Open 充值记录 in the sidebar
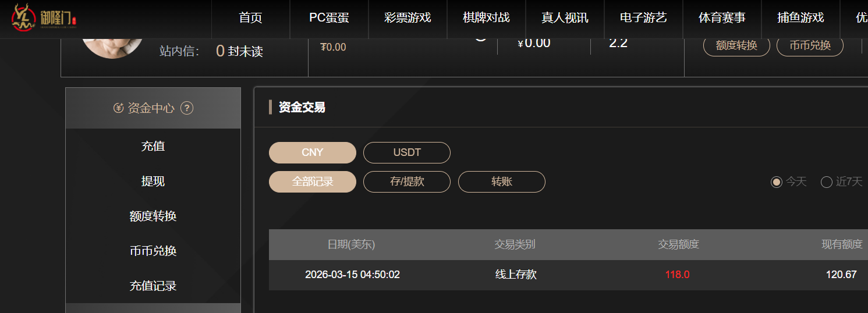The width and height of the screenshot is (868, 313). coord(153,286)
